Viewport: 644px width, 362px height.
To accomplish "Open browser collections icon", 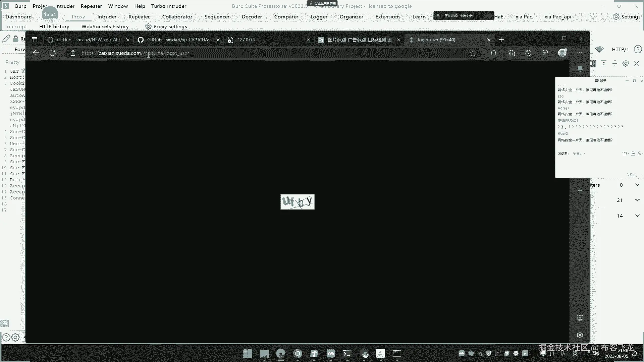I will [512, 53].
